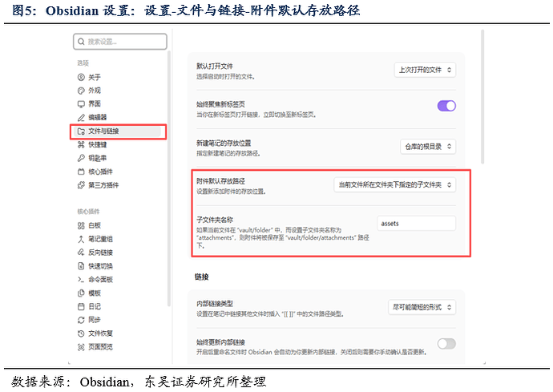Screen dimensions: 553x392
Task: Click the 快速切换 icon
Action: point(81,265)
